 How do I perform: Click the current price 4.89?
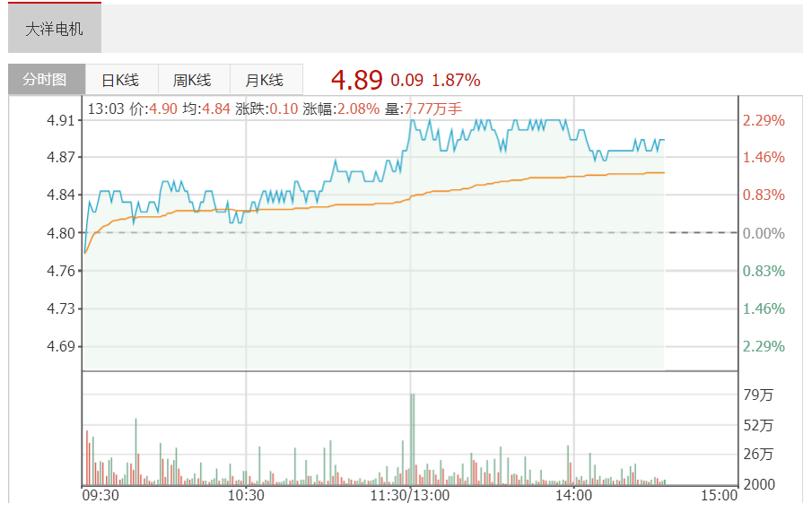[x=357, y=80]
